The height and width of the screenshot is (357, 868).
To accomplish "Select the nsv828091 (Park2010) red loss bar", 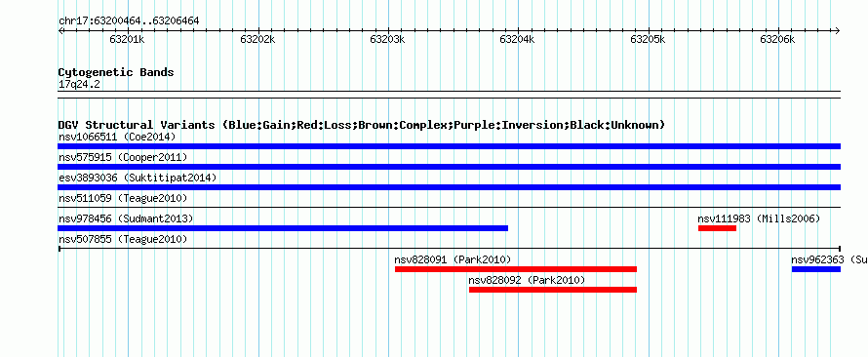I will pos(515,269).
